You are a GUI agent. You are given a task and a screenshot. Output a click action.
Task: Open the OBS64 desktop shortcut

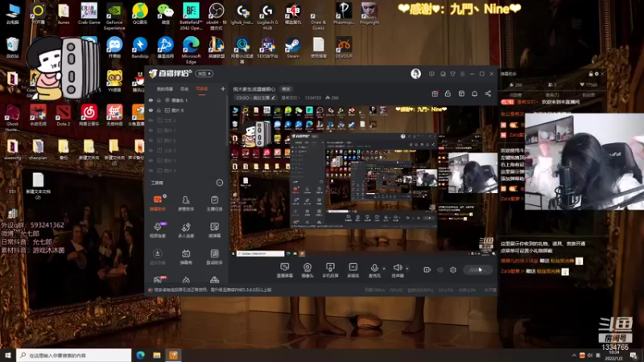click(x=217, y=15)
